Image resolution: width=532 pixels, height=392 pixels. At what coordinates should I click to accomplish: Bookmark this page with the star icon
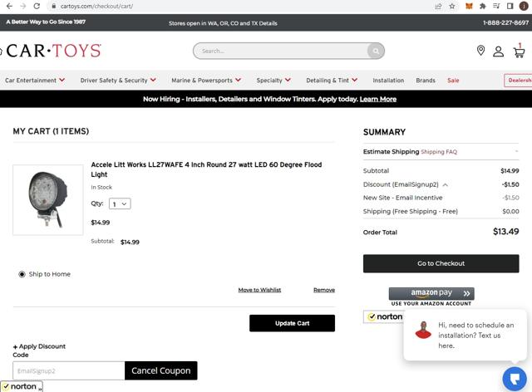(452, 6)
